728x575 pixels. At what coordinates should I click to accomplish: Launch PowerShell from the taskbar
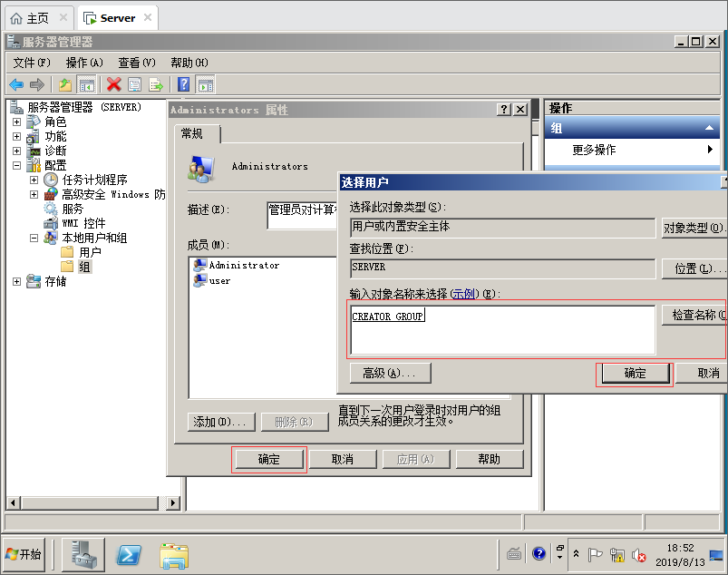[x=131, y=554]
